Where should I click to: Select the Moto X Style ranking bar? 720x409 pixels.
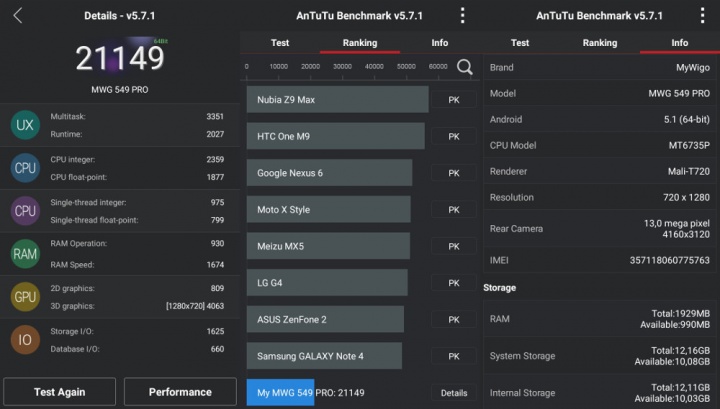click(x=329, y=209)
